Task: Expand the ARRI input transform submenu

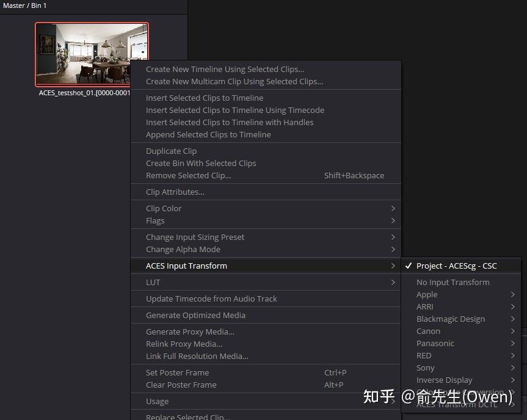Action: [425, 306]
